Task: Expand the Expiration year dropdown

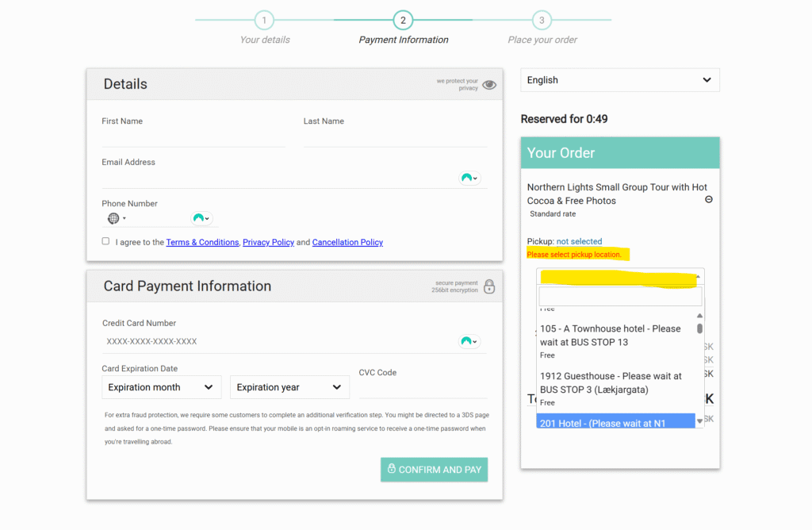Action: (x=289, y=387)
